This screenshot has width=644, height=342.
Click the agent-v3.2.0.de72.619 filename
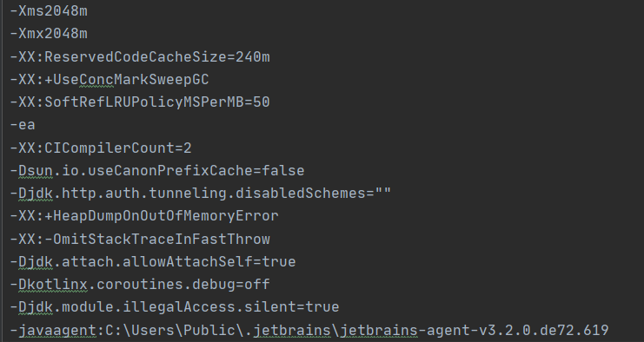pyautogui.click(x=518, y=330)
